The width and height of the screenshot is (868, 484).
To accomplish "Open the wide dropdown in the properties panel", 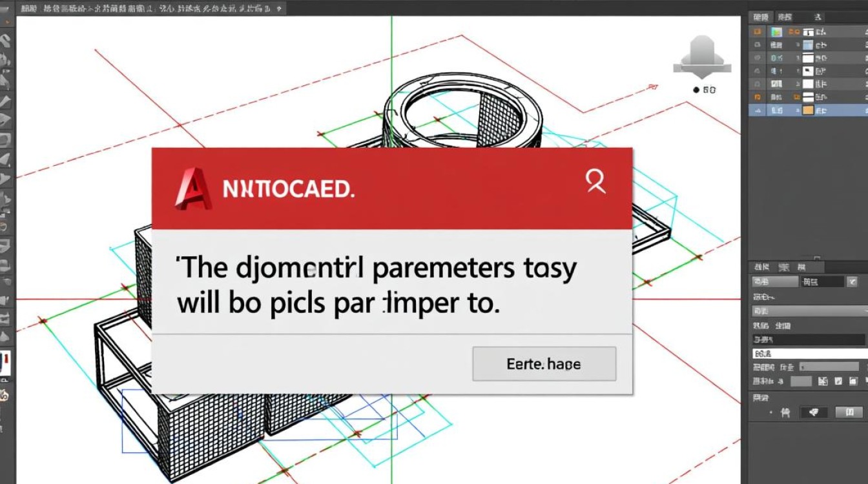I will coord(807,311).
